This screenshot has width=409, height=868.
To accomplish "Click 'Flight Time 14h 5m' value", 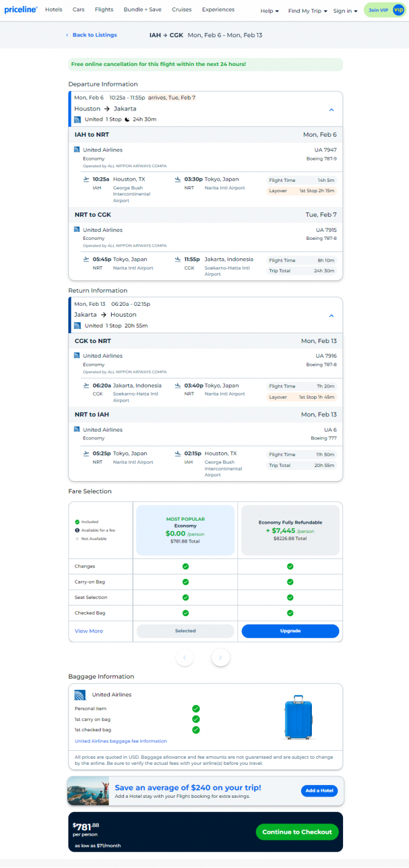I will pos(327,180).
